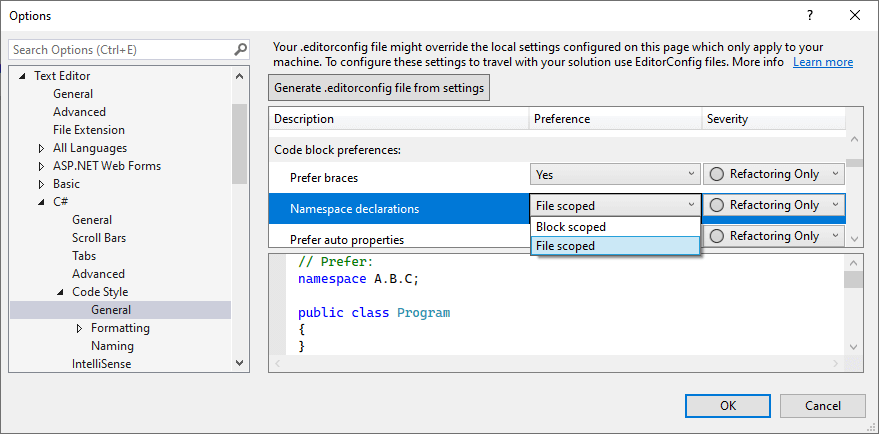Screen dimensions: 879x434
Task: Select IntelliSense in the options tree
Action: click(101, 364)
